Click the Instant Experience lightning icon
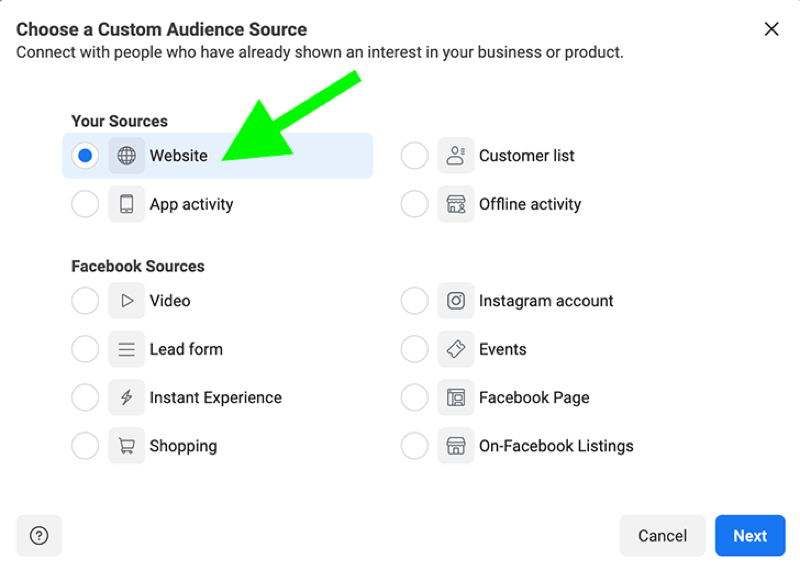 [127, 397]
